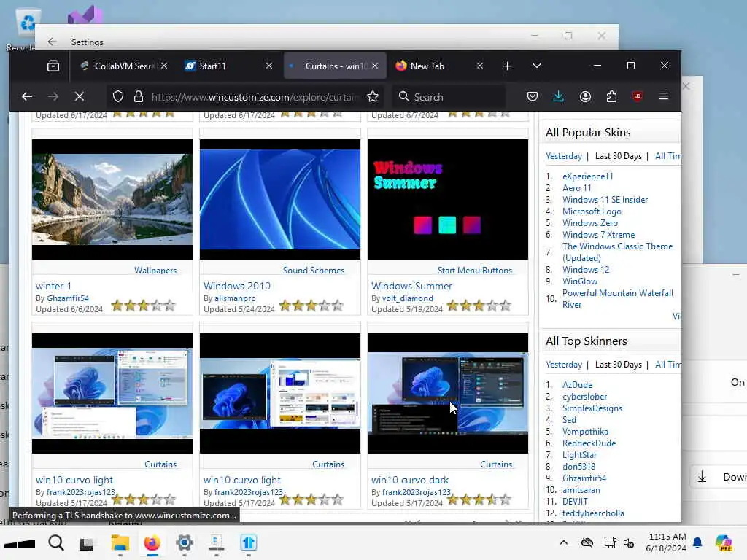Open WinGlow skin link
Screen dimensions: 747x560
coord(580,281)
